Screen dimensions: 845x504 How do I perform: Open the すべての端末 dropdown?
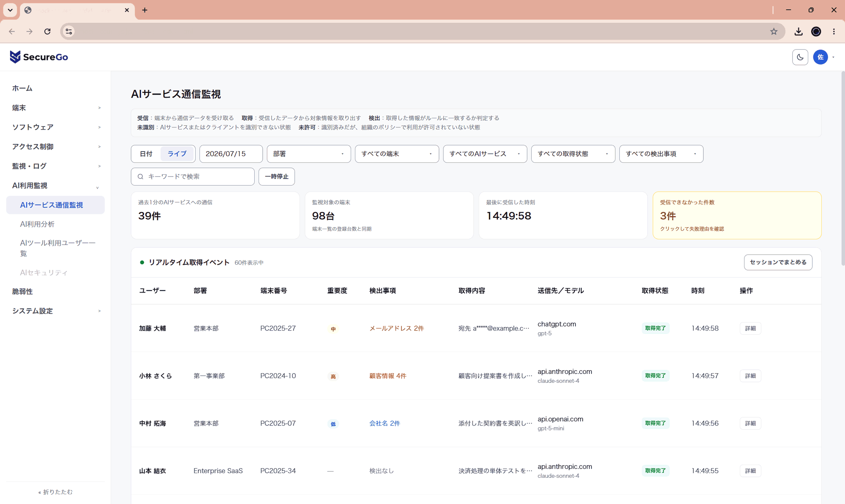[x=397, y=154]
